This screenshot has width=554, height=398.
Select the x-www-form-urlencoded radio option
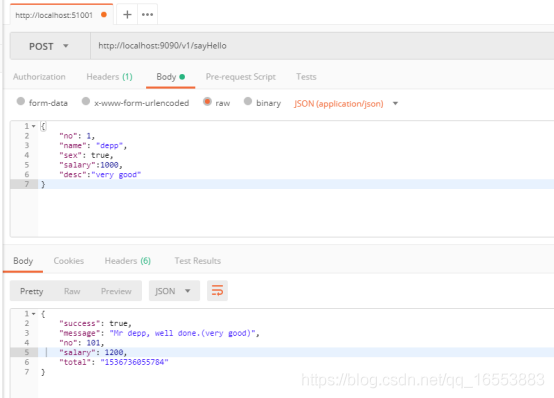point(86,101)
